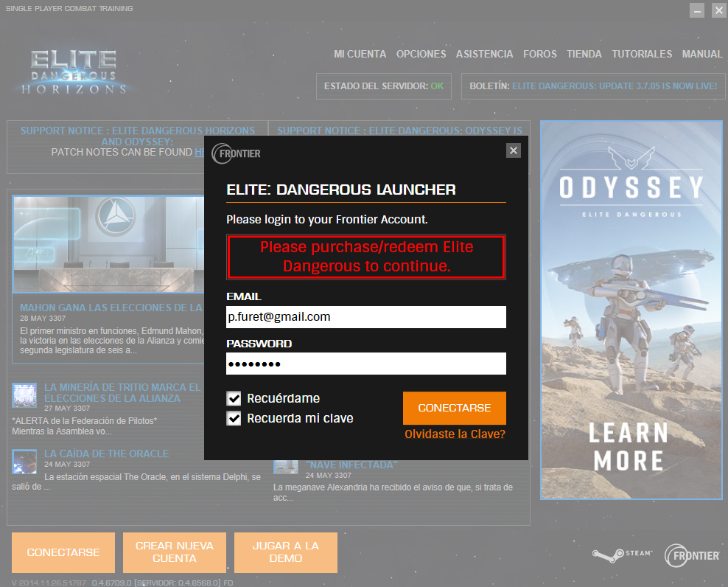Click the Frontier logo in login dialog
This screenshot has height=587, width=728.
(237, 153)
